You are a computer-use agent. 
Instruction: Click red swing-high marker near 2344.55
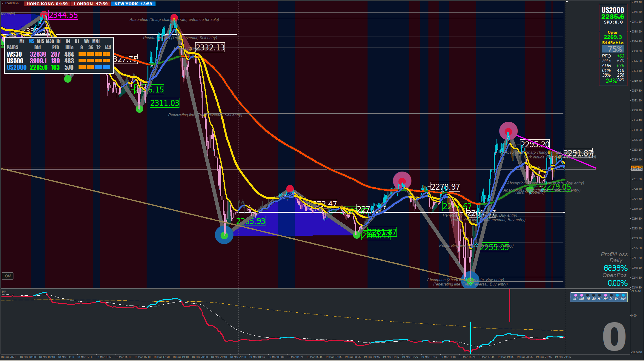[44, 14]
